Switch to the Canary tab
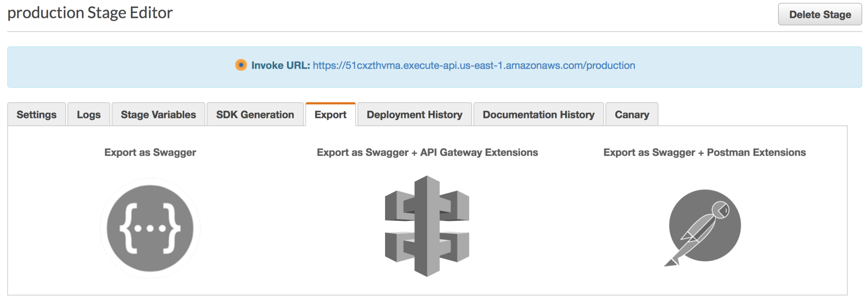 click(632, 114)
